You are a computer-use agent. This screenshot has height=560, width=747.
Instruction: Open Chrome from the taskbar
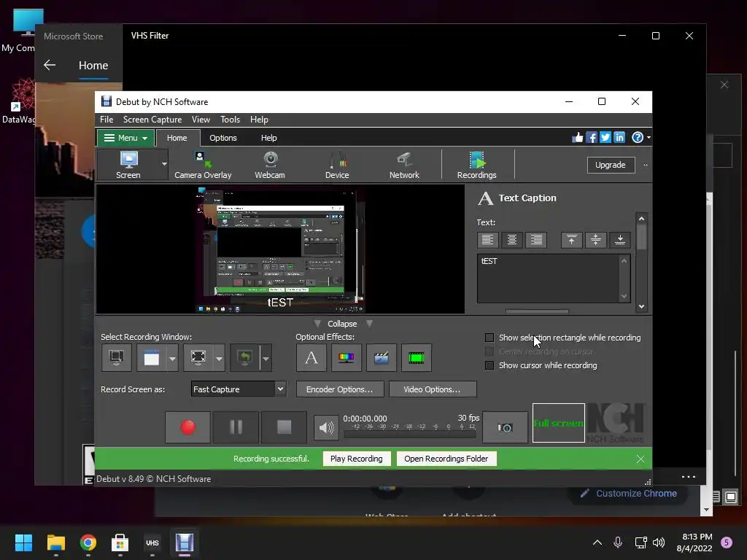click(88, 542)
